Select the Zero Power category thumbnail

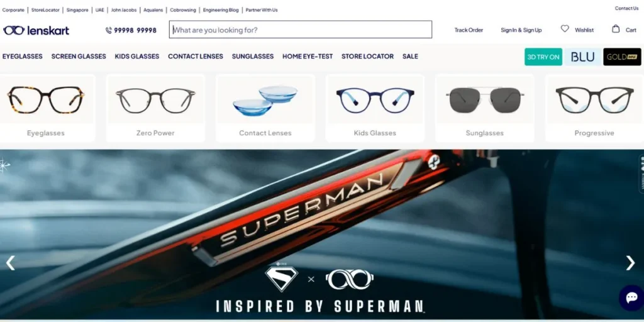coord(155,108)
